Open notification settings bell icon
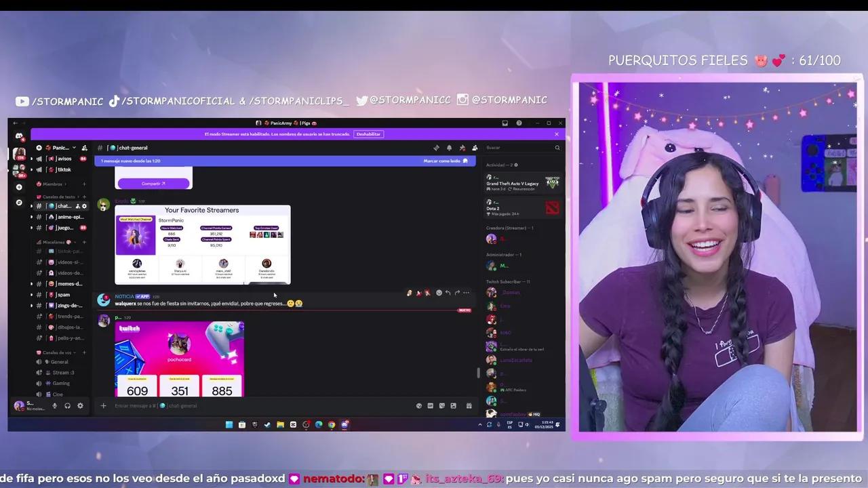The height and width of the screenshot is (488, 868). [x=449, y=148]
